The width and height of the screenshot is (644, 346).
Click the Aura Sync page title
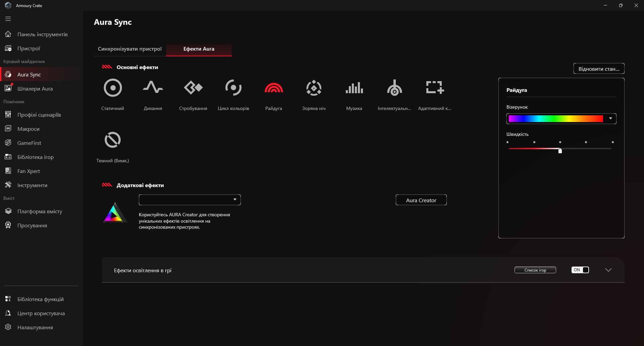(113, 22)
